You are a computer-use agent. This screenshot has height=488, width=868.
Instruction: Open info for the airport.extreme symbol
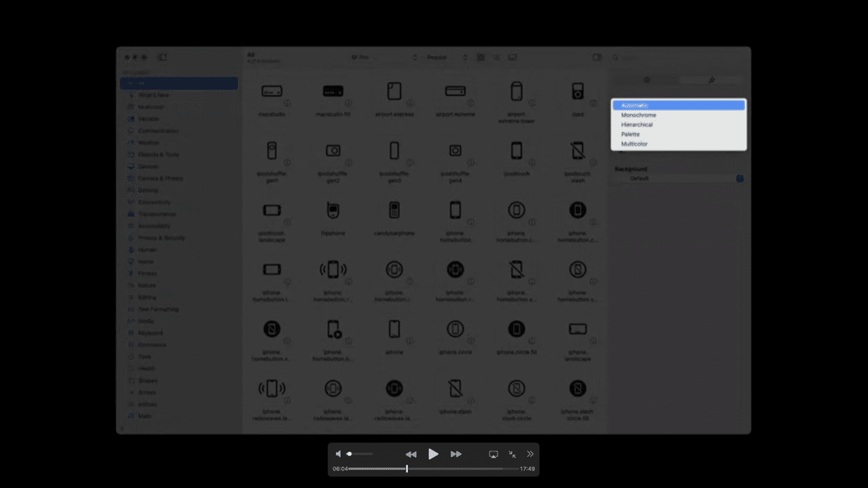[471, 103]
